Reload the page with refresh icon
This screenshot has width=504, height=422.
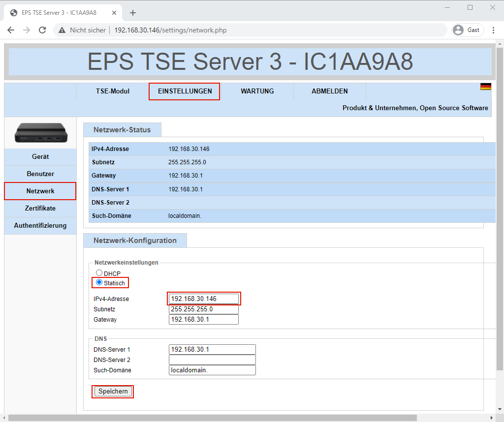(x=42, y=30)
